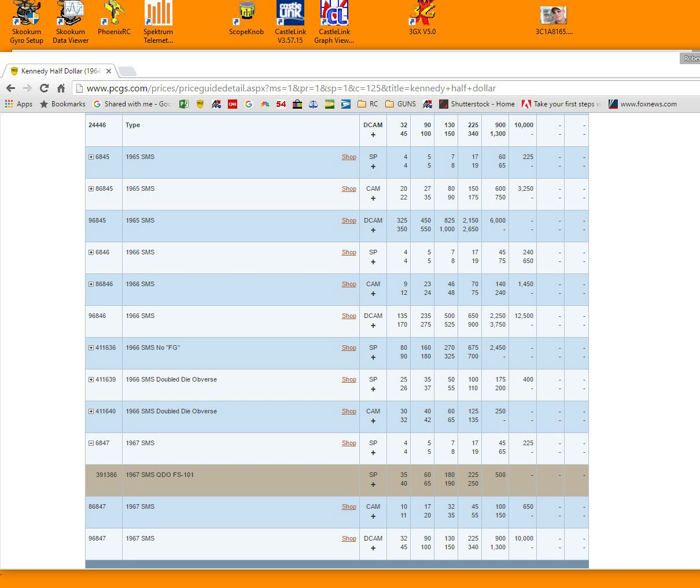Viewport: 700px width, 588px height.
Task: Switch to the Kennedy Half Dollar tab
Action: (60, 71)
